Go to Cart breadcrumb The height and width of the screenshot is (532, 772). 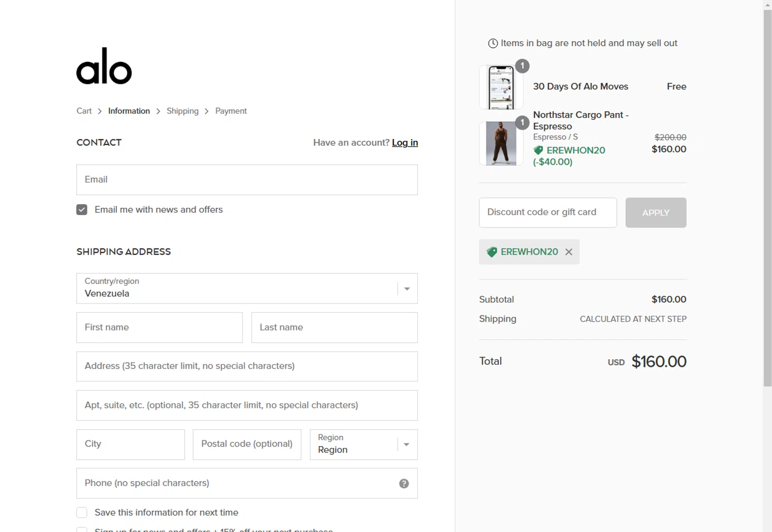point(84,111)
